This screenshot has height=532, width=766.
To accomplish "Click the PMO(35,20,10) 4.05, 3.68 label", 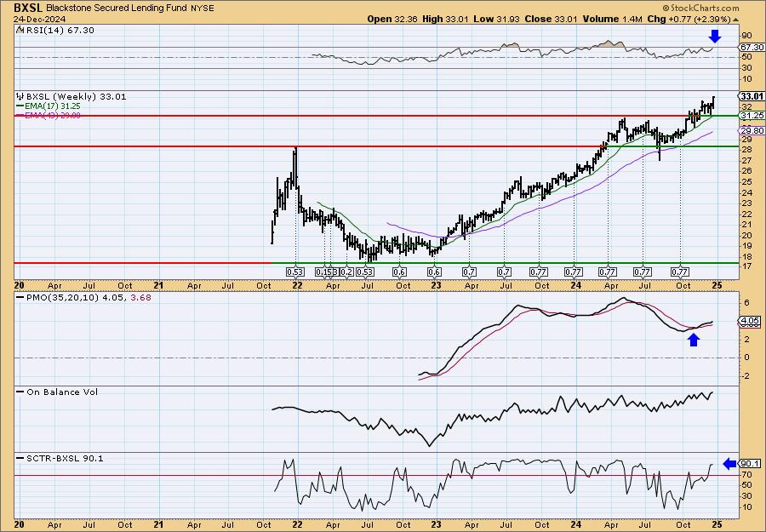I will 89,298.
